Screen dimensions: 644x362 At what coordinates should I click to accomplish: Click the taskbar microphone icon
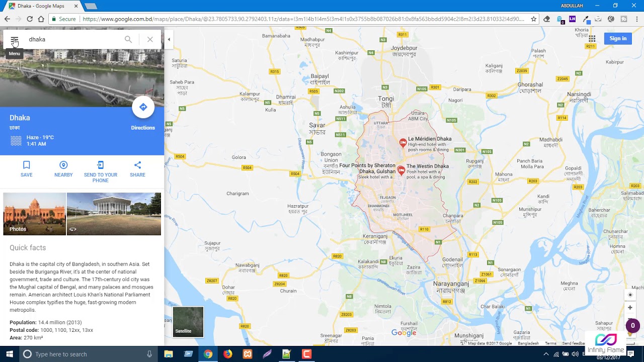(149, 354)
